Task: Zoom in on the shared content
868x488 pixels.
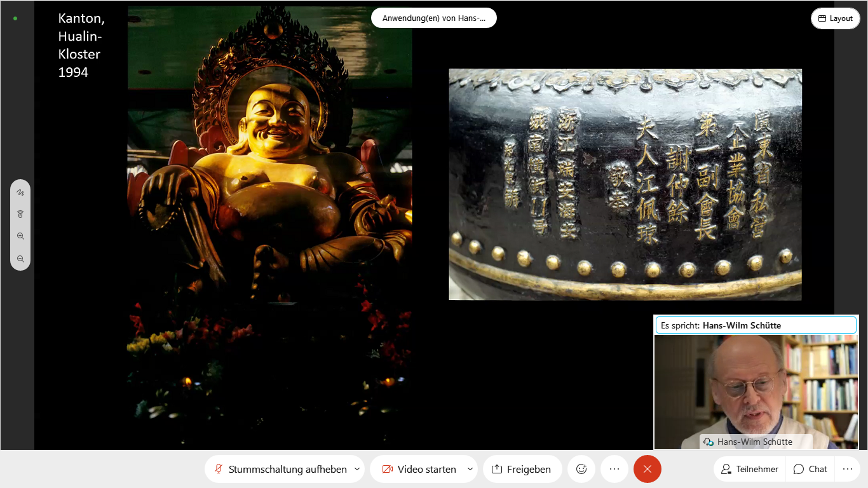Action: [x=20, y=236]
